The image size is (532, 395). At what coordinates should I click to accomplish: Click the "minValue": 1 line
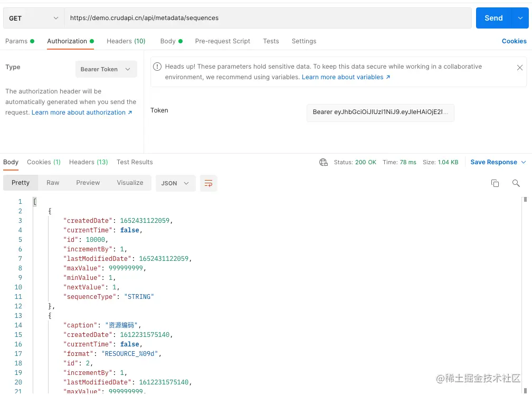89,278
